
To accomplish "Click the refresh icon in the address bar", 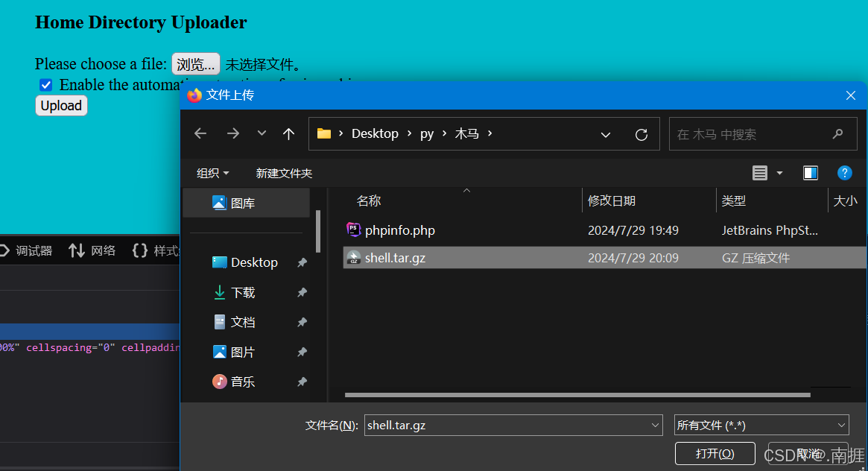I will tap(642, 133).
